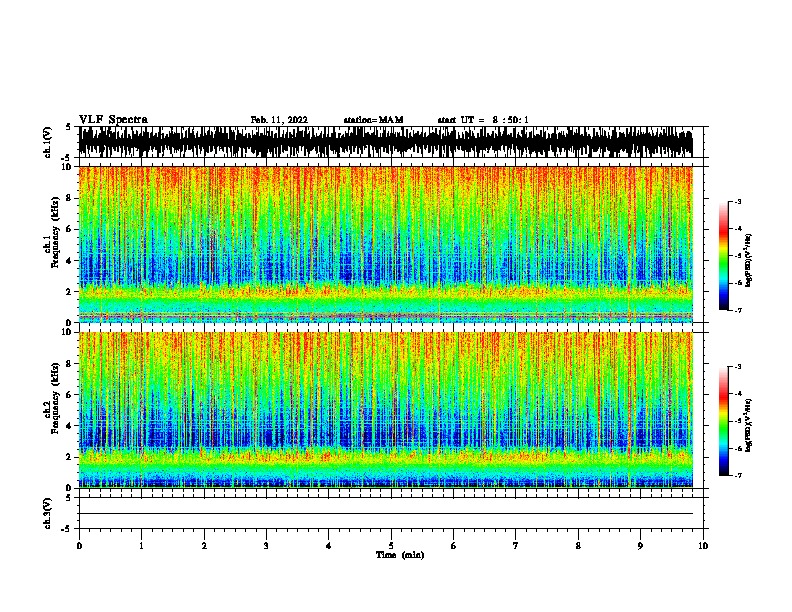The width and height of the screenshot is (792, 612).
Task: Click the "VLF Spectra" title text
Action: coord(113,120)
